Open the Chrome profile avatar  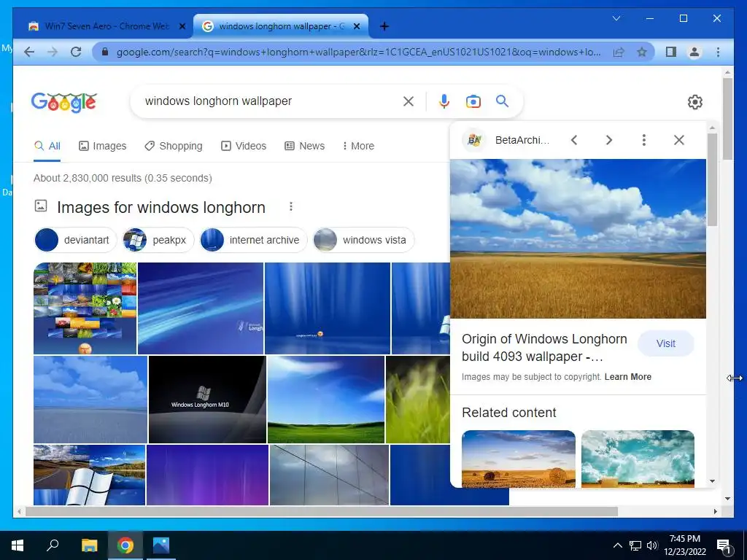694,52
